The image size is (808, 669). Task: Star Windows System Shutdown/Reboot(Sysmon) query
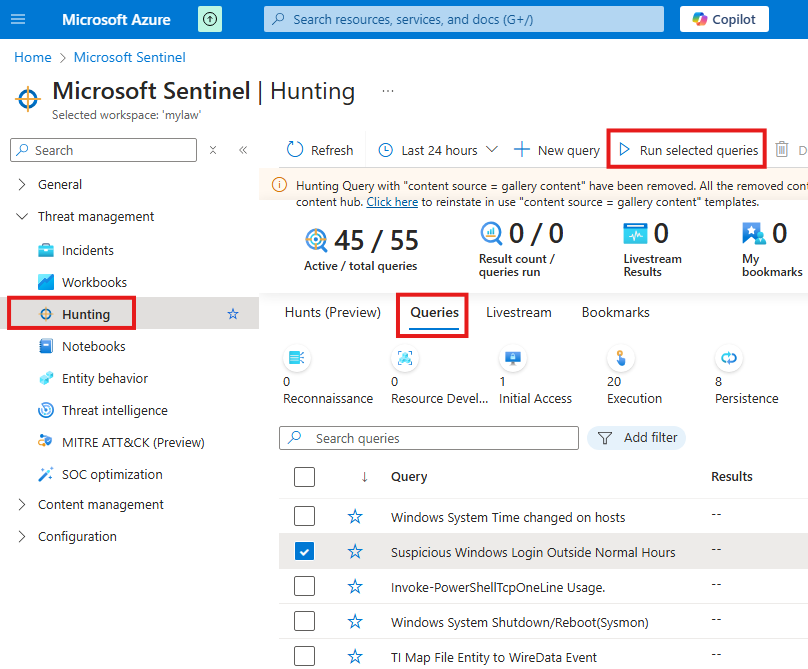(355, 622)
